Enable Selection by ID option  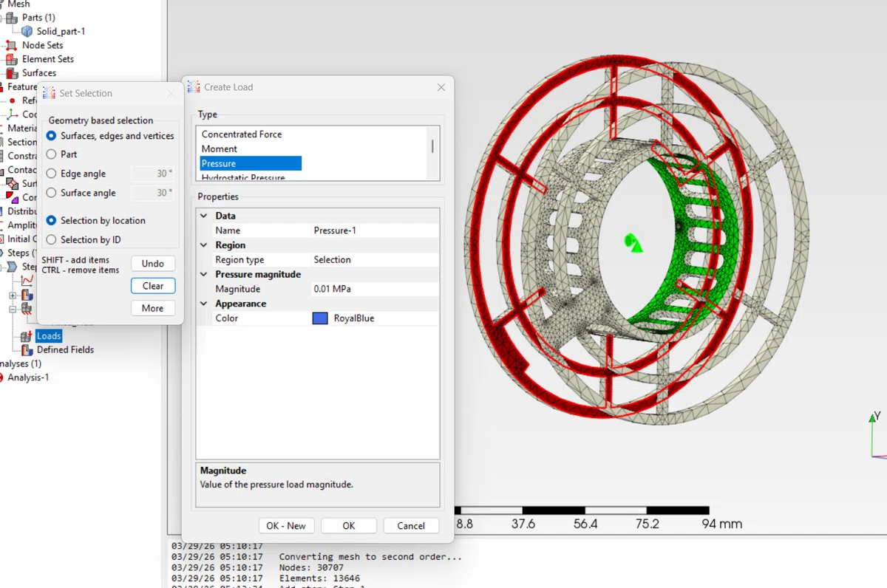coord(51,239)
